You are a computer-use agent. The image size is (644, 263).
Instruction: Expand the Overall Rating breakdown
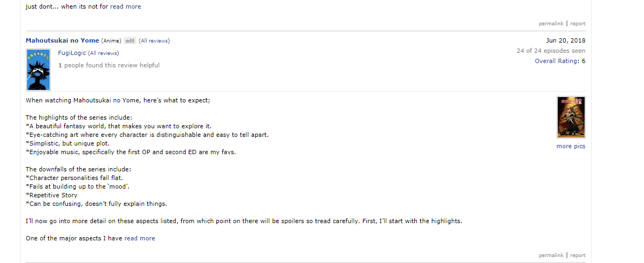pos(556,61)
